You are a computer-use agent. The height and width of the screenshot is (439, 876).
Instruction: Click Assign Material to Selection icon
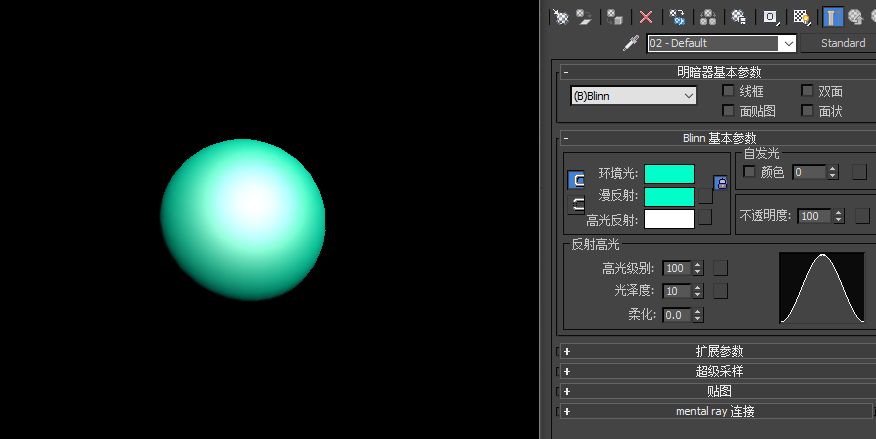(x=615, y=17)
